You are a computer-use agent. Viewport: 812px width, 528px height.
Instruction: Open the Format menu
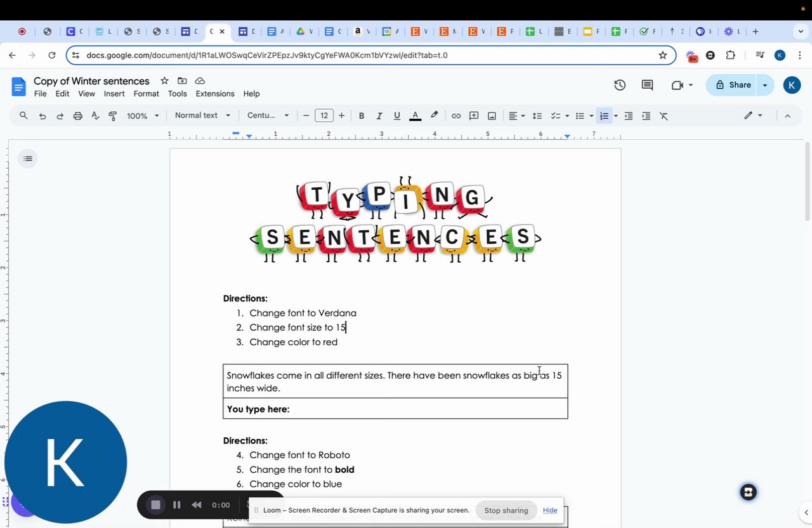[x=146, y=94]
